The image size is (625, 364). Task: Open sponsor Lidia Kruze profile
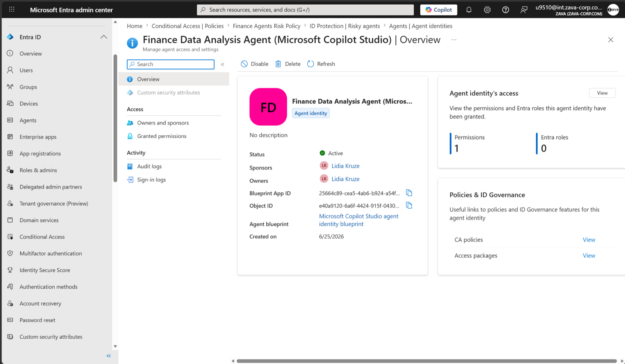click(345, 166)
